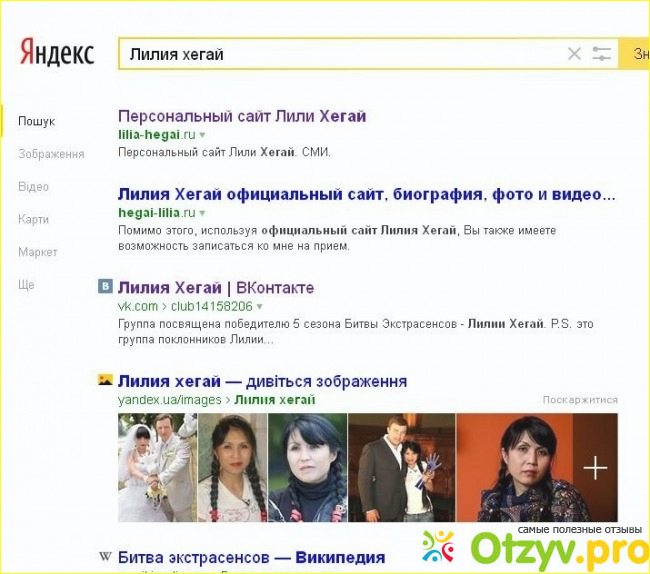Image resolution: width=650 pixels, height=574 pixels.
Task: Expand the vk.com club14158206 dropdown arrow
Action: click(x=260, y=307)
